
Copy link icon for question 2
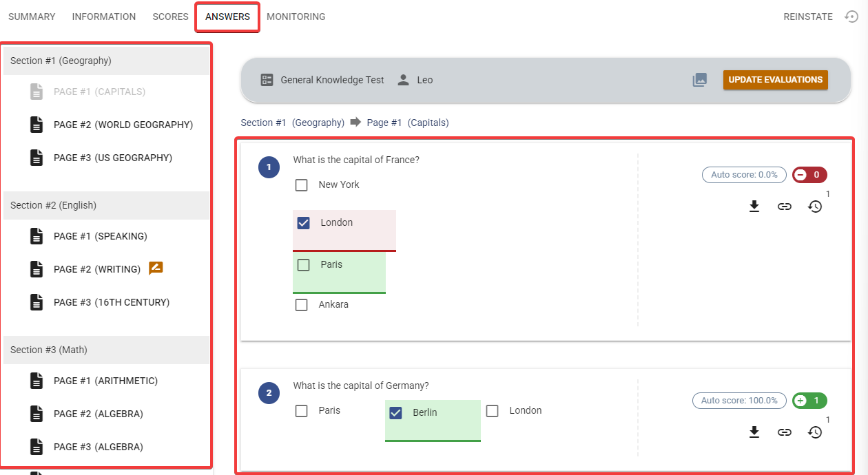pos(785,432)
